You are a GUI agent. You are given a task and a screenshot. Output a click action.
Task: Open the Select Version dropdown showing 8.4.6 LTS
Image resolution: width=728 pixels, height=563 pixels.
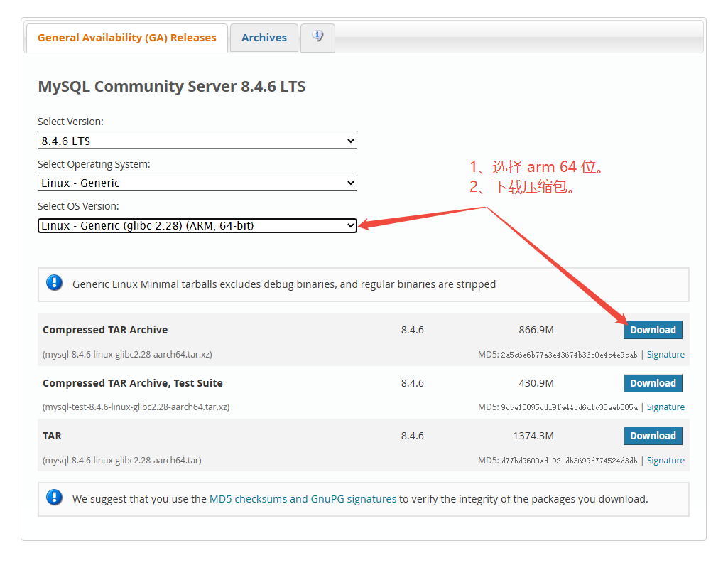197,141
